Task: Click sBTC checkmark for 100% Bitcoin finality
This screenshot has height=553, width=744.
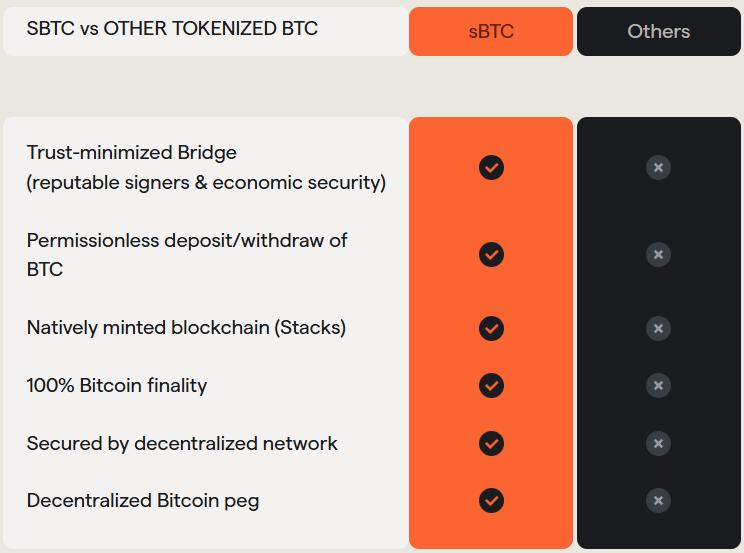Action: click(x=491, y=385)
